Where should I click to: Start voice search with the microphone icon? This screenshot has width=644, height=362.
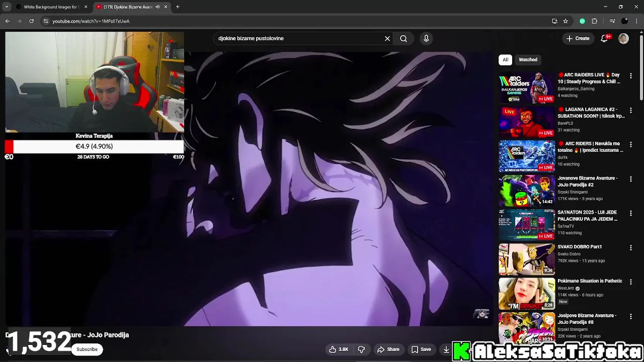(426, 38)
